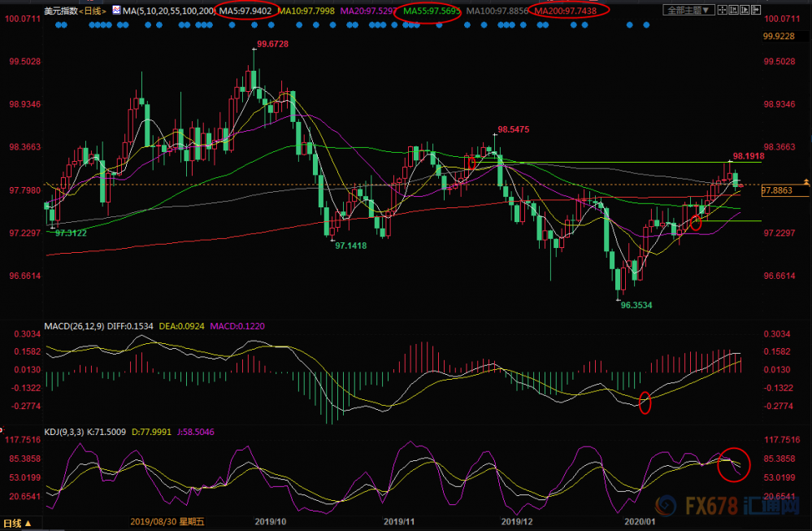This screenshot has height=531, width=812.
Task: Select the MA55:97.5695 value
Action: tap(432, 11)
